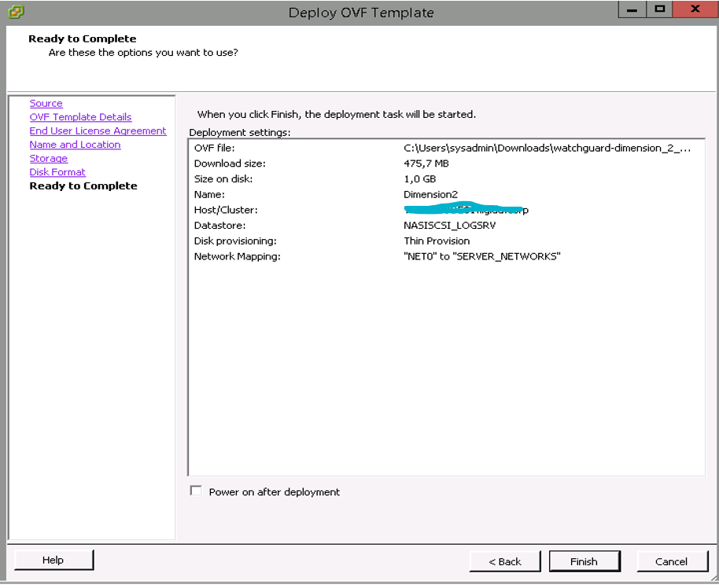Open the OVF Template Details step
The height and width of the screenshot is (588, 719).
tap(80, 117)
